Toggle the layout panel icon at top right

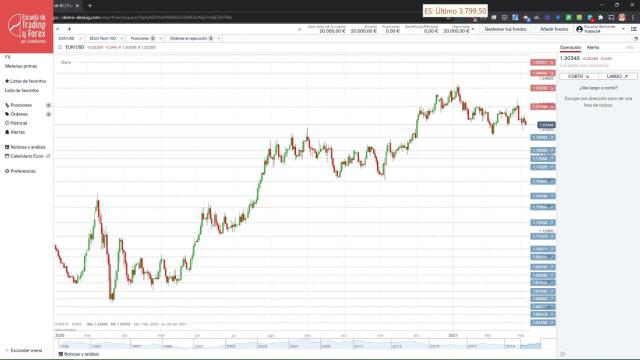633,29
